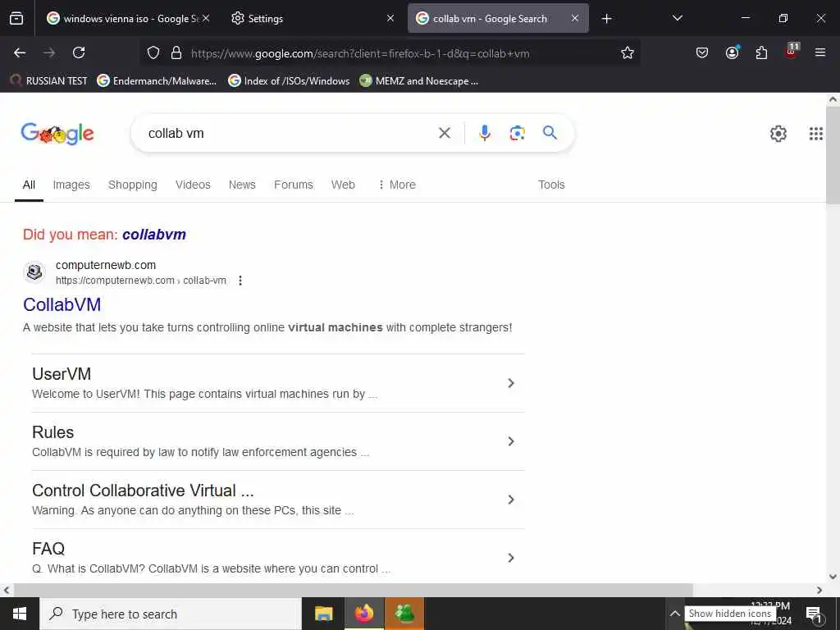Screen dimensions: 840x630
Task: Open Firefox View tab list icon
Action: [x=16, y=19]
